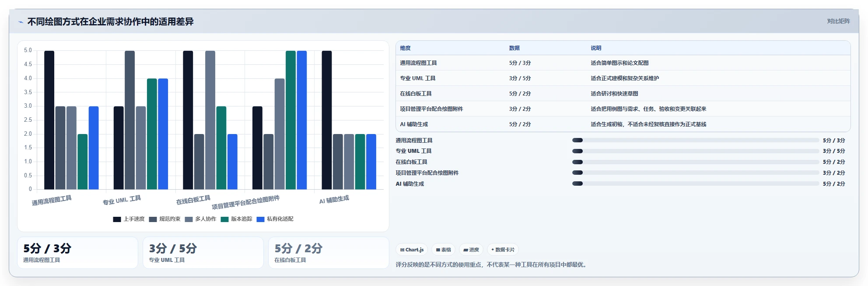Click 适合研讨和快速草图 description
The width and height of the screenshot is (868, 286).
pyautogui.click(x=614, y=94)
